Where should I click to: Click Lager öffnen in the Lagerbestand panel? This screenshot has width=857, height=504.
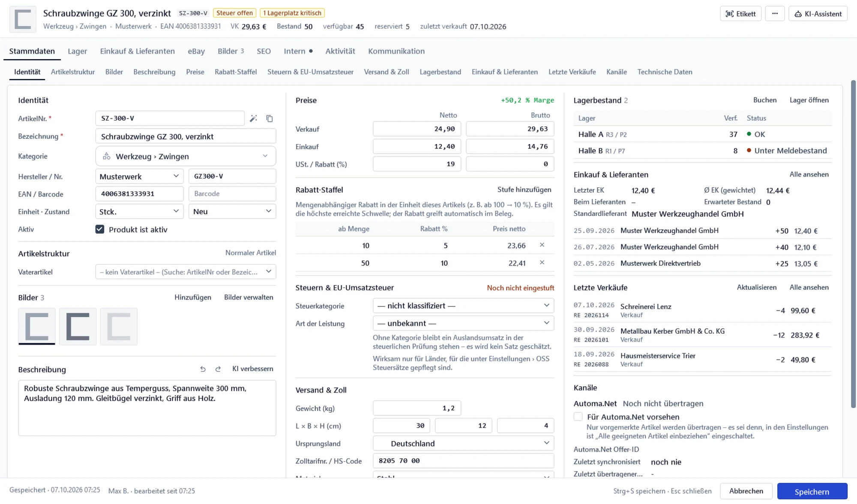pyautogui.click(x=809, y=100)
